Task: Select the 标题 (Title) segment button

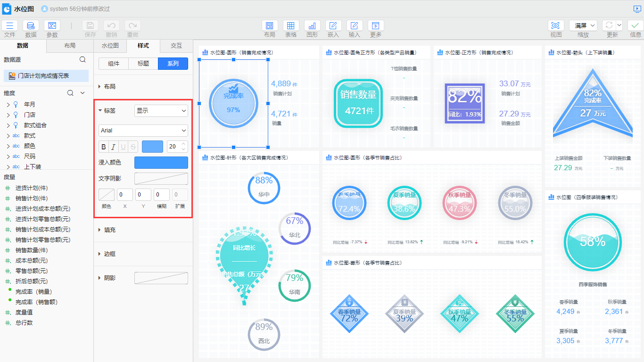Action: point(143,64)
